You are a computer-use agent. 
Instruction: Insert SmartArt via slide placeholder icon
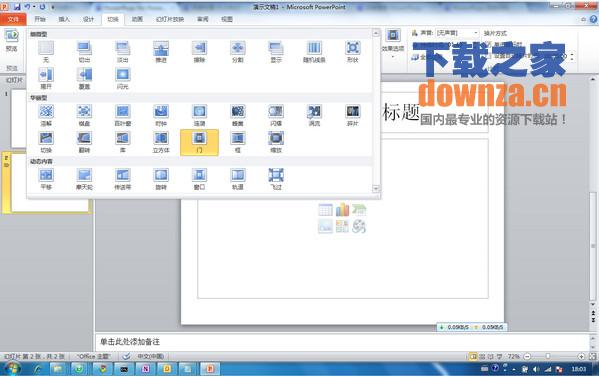[359, 210]
